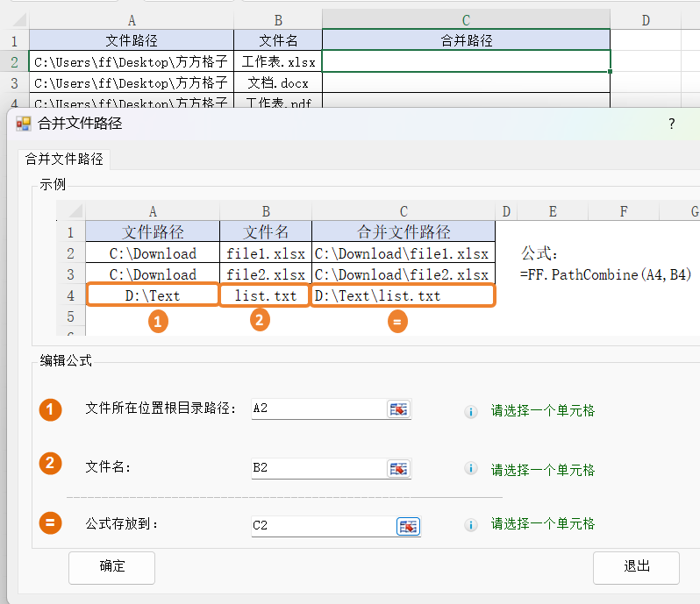Viewport: 700px width, 604px height.
Task: Click the 合并路径 header cell C1
Action: pos(466,40)
